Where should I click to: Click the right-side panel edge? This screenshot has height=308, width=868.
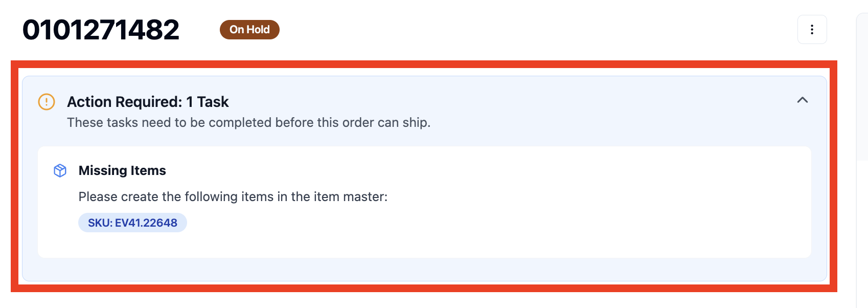862,153
